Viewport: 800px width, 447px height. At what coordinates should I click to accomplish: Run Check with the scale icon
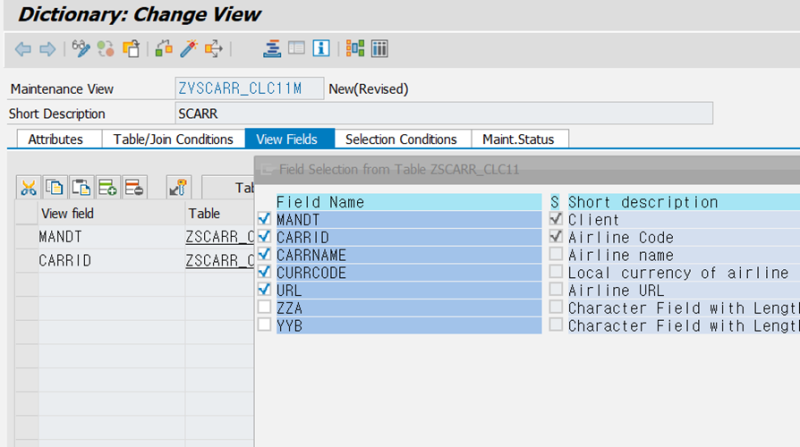(x=164, y=48)
